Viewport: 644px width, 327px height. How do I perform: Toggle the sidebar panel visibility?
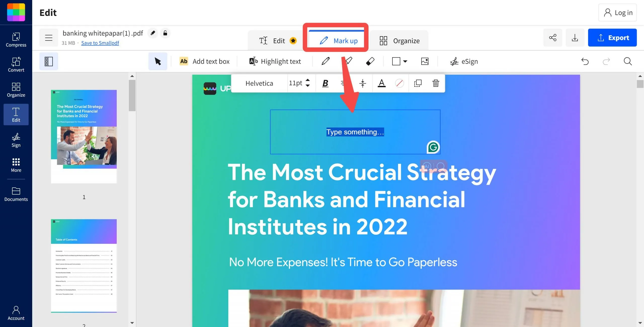pos(48,61)
